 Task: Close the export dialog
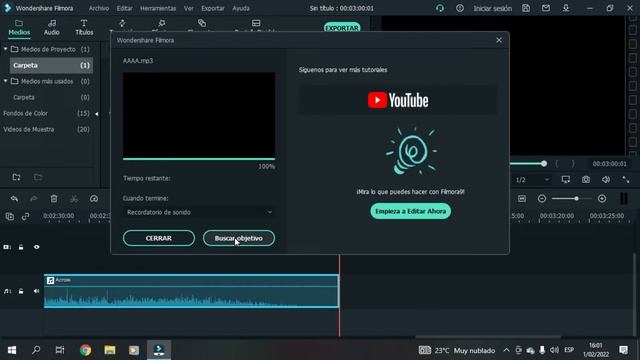(499, 40)
